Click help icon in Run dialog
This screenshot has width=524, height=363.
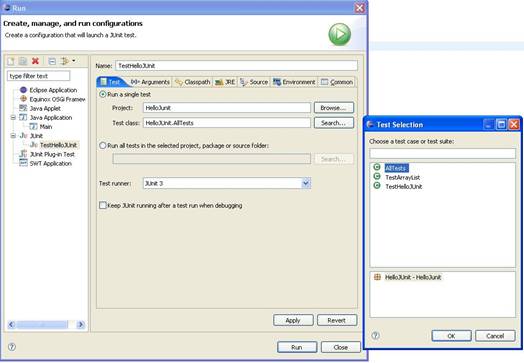[x=12, y=347]
